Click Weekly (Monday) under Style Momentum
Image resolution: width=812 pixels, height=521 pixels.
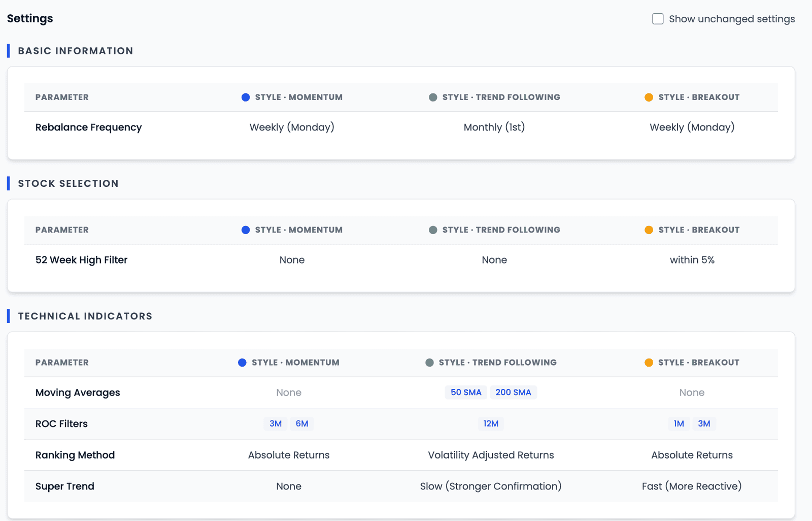coord(292,127)
